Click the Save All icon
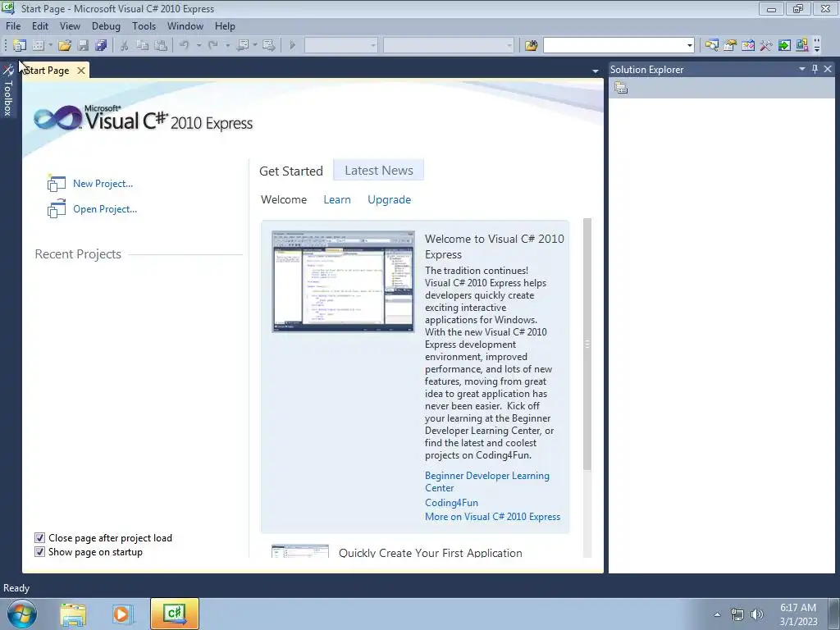Viewport: 840px width, 630px height. (x=101, y=46)
